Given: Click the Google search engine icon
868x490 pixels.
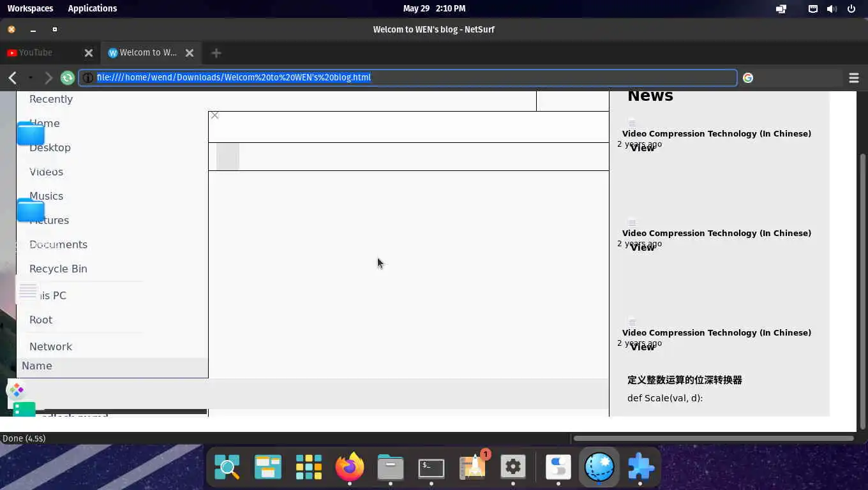Looking at the screenshot, I should 748,78.
